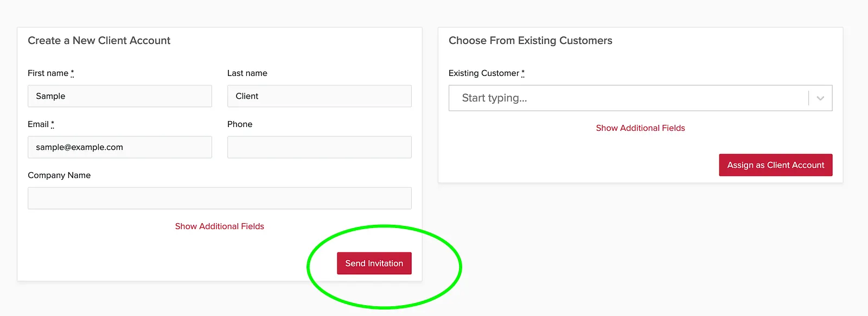Focus the First name field containing Sample
868x316 pixels.
pos(120,96)
